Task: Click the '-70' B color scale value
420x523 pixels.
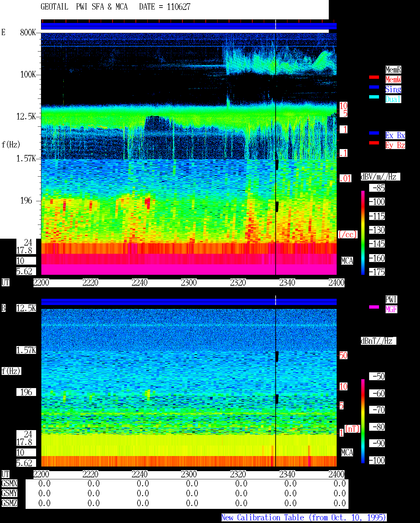Action: pyautogui.click(x=377, y=410)
